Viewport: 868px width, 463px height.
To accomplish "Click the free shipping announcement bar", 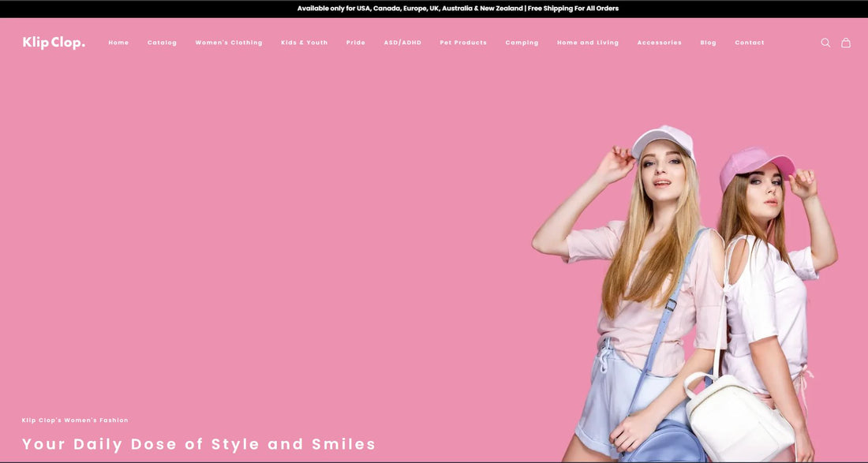I will point(458,9).
